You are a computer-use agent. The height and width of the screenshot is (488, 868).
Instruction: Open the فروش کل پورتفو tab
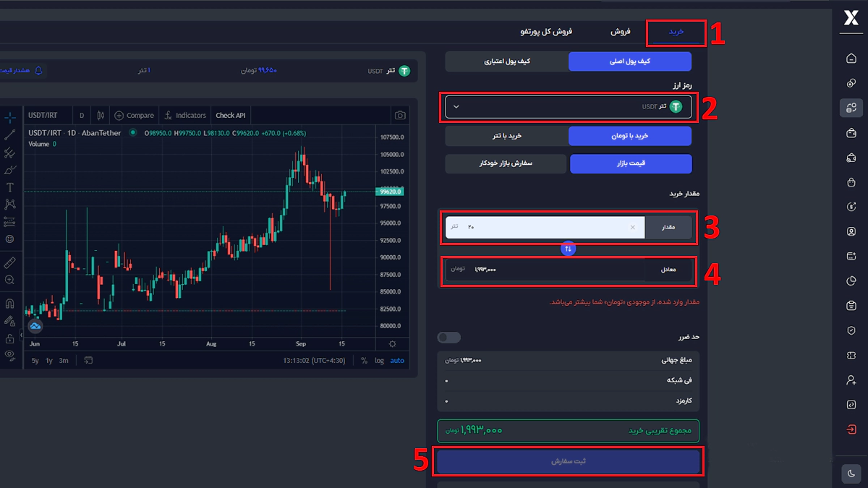546,32
